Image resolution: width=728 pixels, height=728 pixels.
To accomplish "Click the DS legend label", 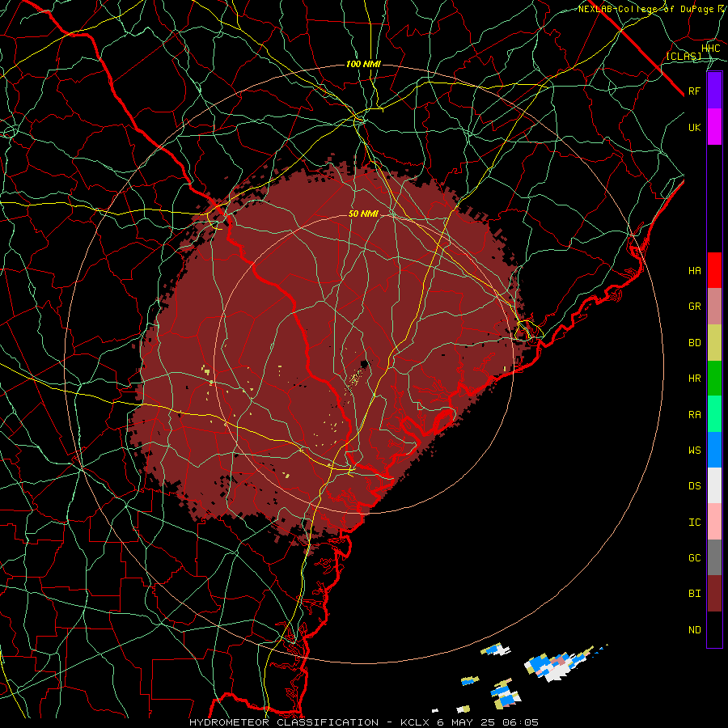I will click(694, 486).
